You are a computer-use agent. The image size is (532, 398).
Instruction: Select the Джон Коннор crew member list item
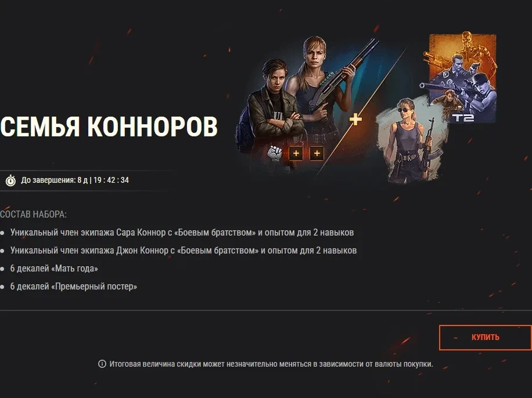[x=183, y=251]
